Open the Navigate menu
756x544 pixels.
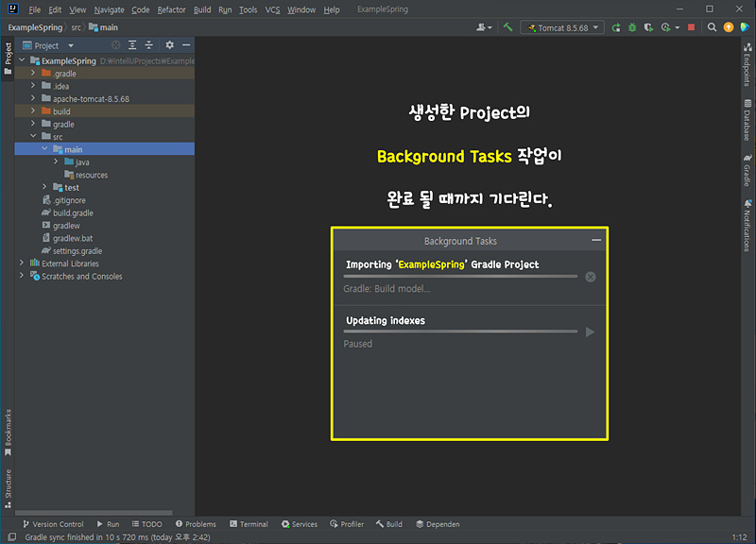(x=109, y=9)
